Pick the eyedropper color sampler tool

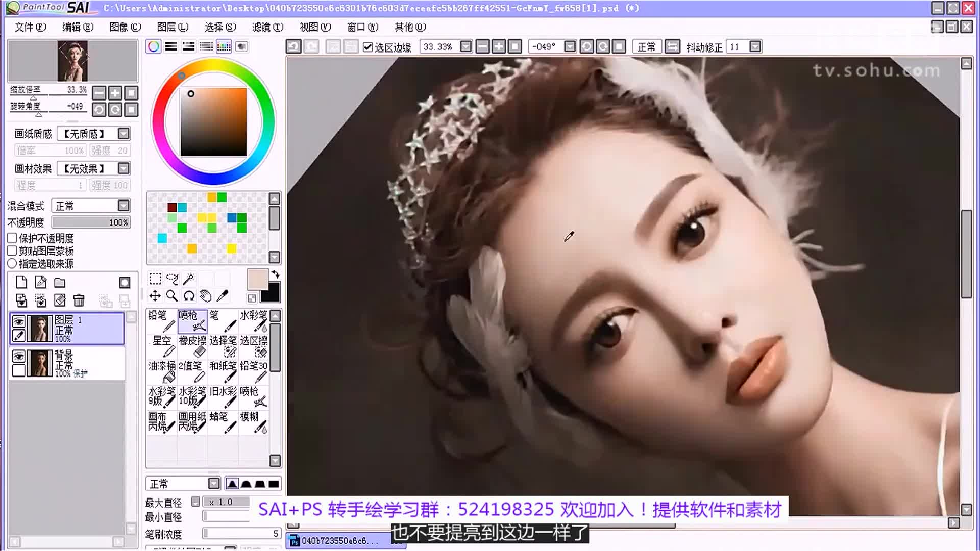[223, 295]
